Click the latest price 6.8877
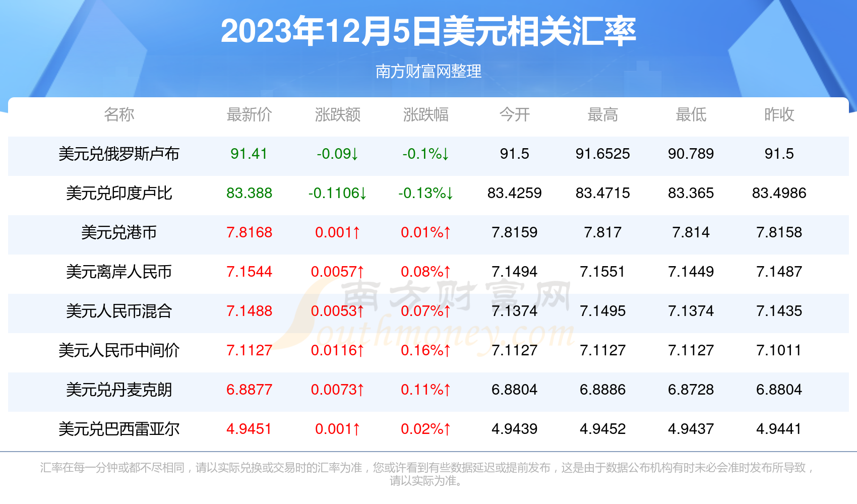857x504 pixels. [249, 390]
